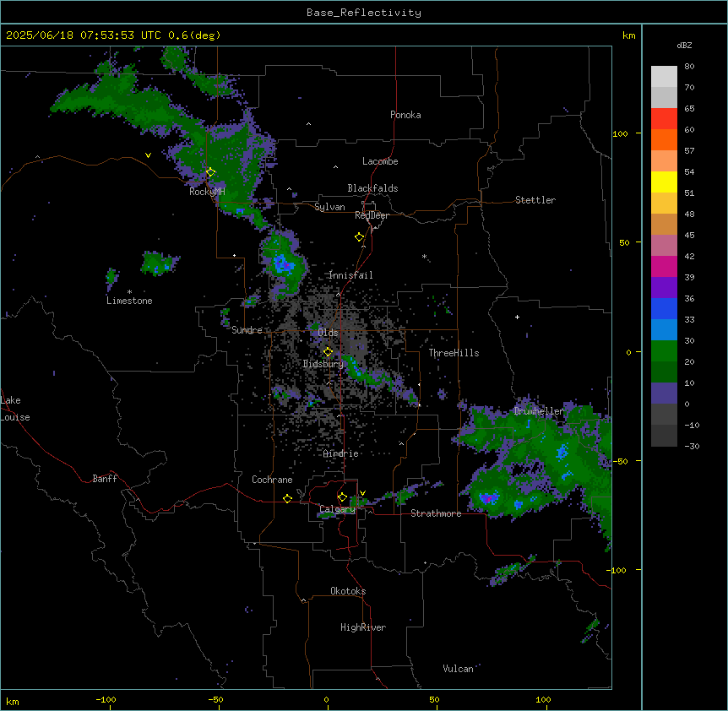Viewport: 728px width, 711px height.
Task: Click the Lake Louise label
Action: coord(15,409)
